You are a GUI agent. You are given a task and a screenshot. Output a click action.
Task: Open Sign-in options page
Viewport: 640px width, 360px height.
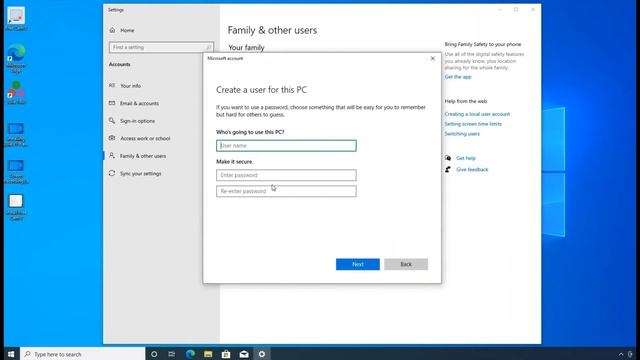coord(137,121)
